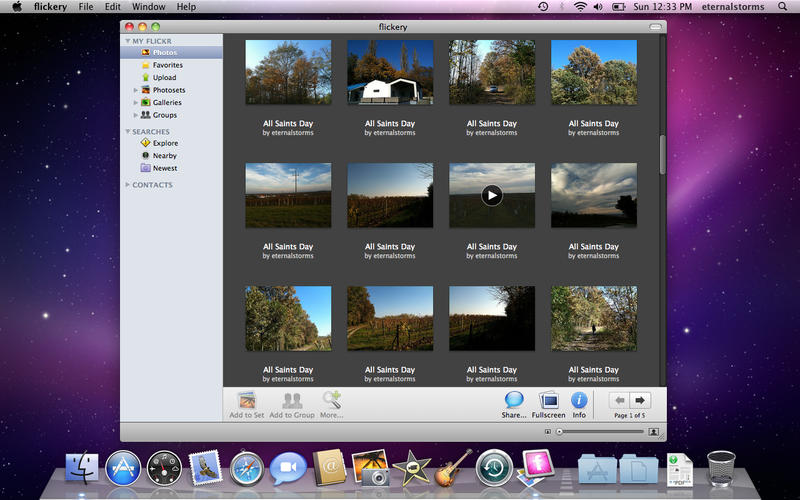Expand the Photosets disclosure triangle
This screenshot has height=500, width=800.
136,90
